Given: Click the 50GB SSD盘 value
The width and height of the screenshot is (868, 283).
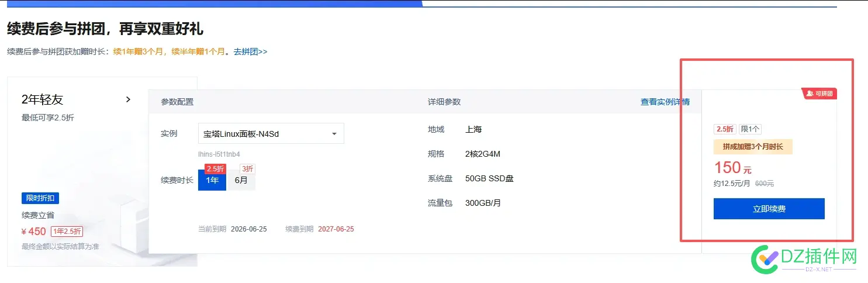Looking at the screenshot, I should (489, 178).
